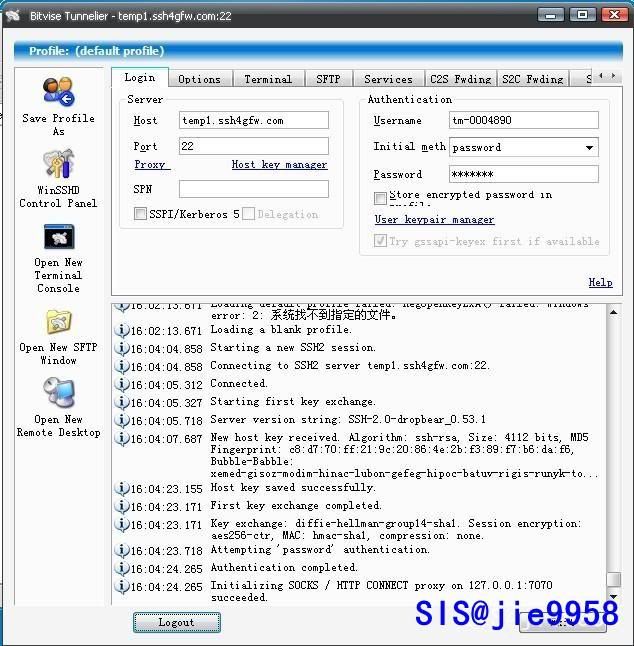Click the Username input field
The image size is (634, 646).
coord(524,120)
